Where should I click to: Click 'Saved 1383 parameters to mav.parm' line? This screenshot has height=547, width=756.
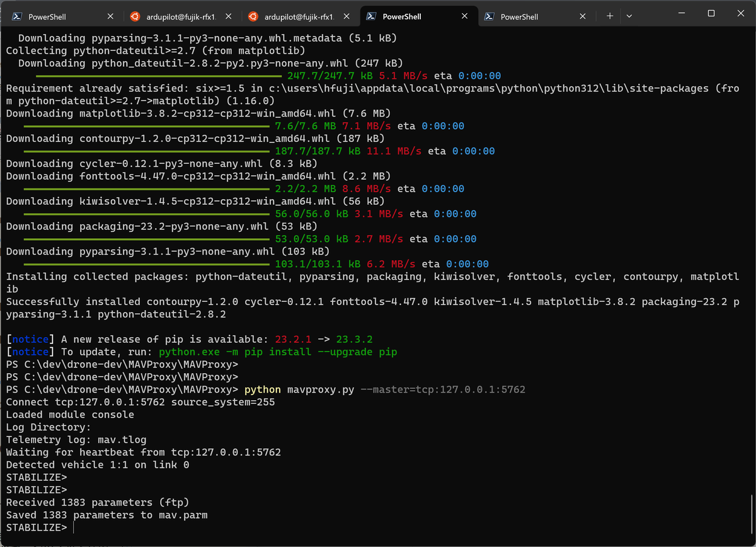[x=107, y=515]
